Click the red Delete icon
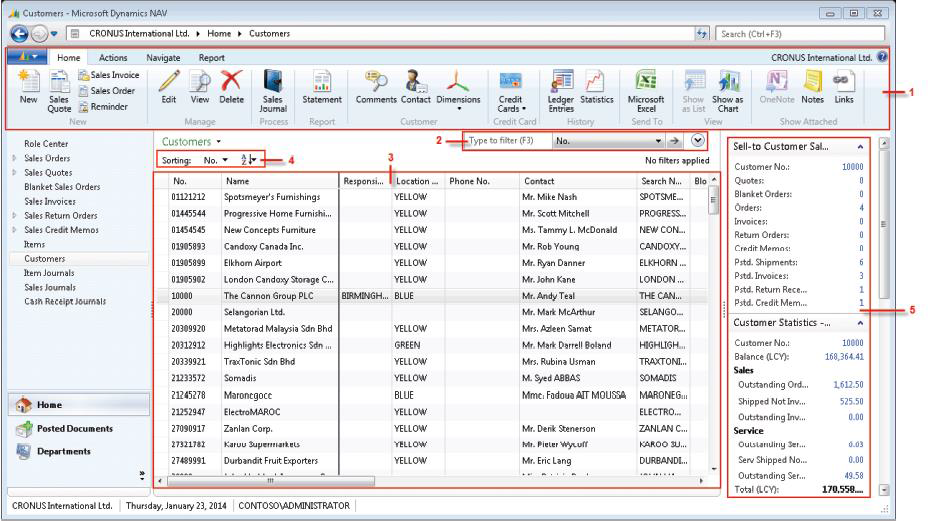Screen dimensions: 929x521 [x=231, y=87]
